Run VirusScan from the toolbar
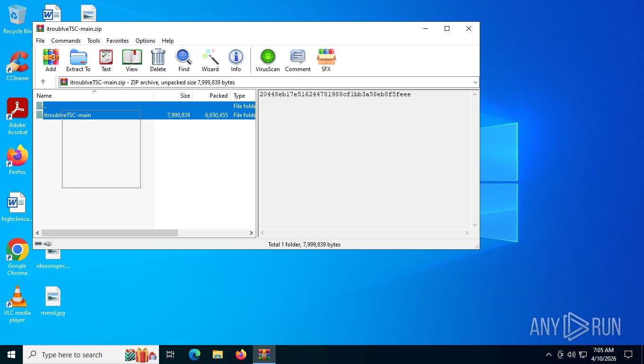 click(x=268, y=60)
